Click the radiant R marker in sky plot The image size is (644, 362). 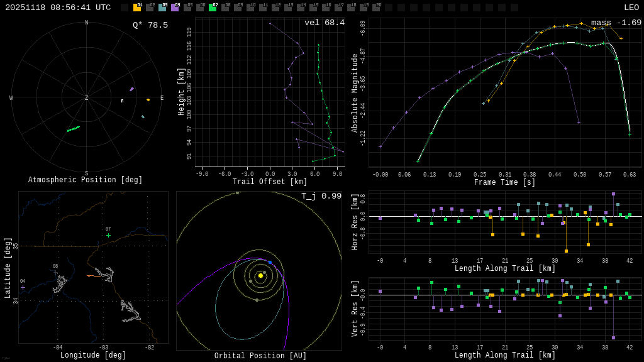pos(123,101)
